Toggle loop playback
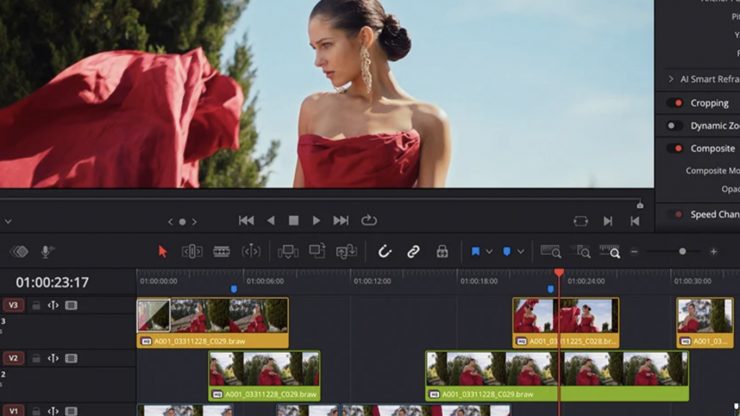This screenshot has width=740, height=416. (369, 221)
